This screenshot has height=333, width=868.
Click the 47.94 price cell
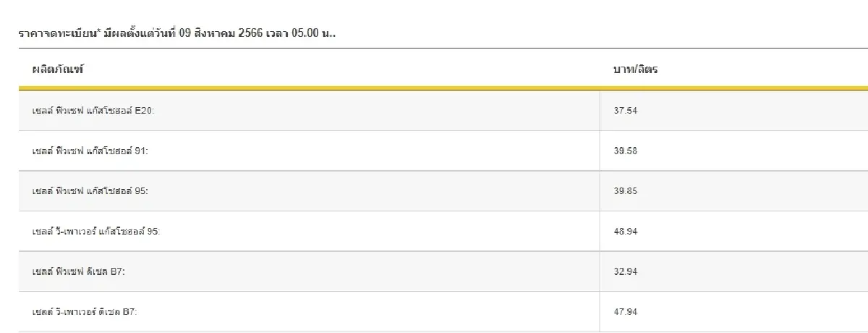point(625,312)
